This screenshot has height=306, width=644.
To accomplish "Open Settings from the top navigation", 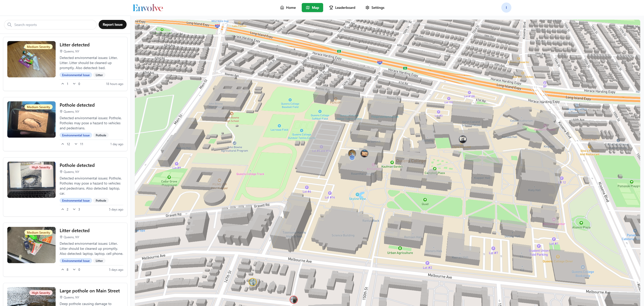I will pos(375,8).
